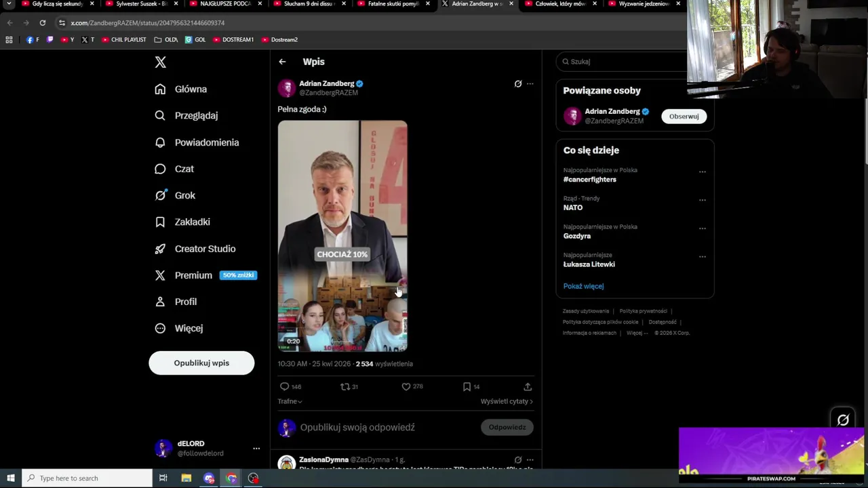Open CHIL PLAYLIST bookmark
The image size is (868, 488).
pos(124,39)
